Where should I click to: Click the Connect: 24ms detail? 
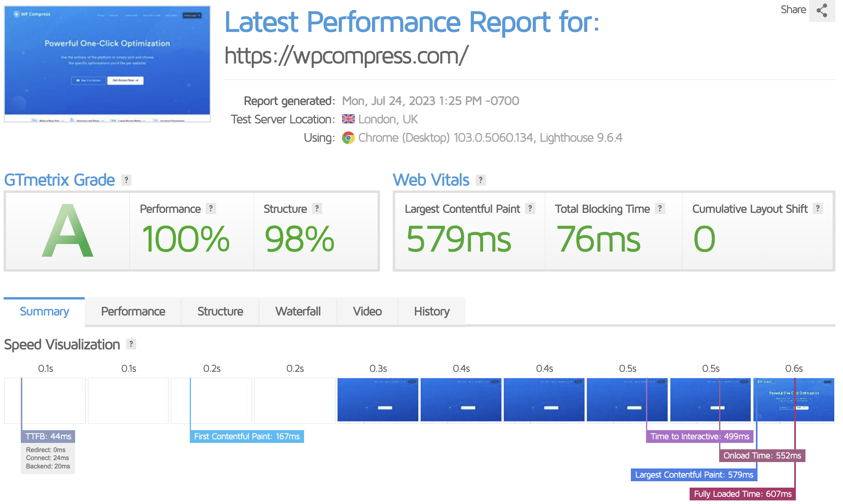point(48,458)
